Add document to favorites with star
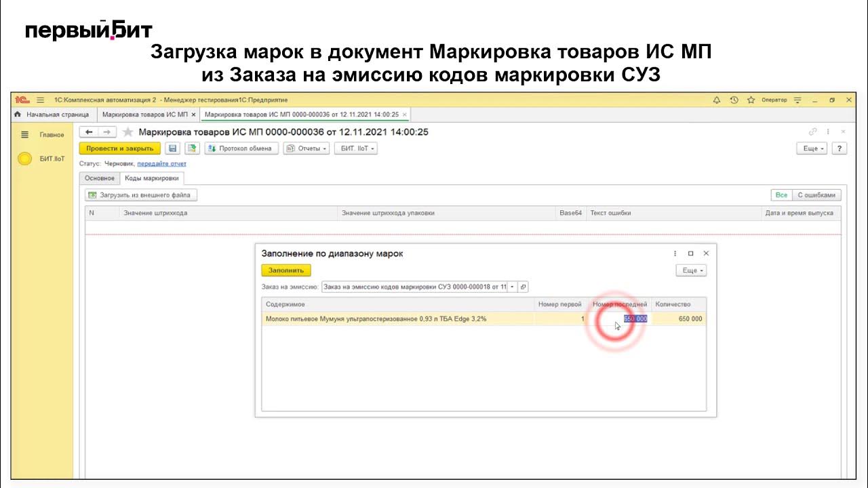Viewport: 868px width, 488px height. (127, 132)
